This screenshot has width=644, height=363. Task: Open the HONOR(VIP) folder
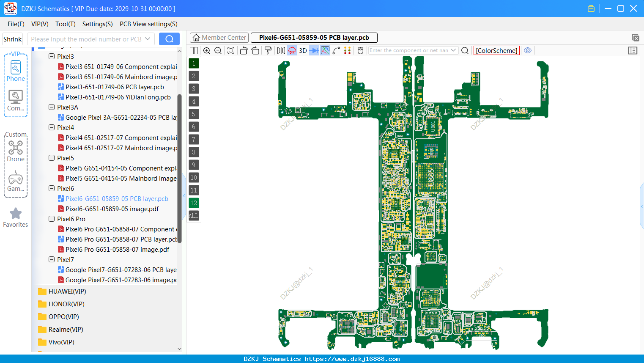[x=61, y=304]
